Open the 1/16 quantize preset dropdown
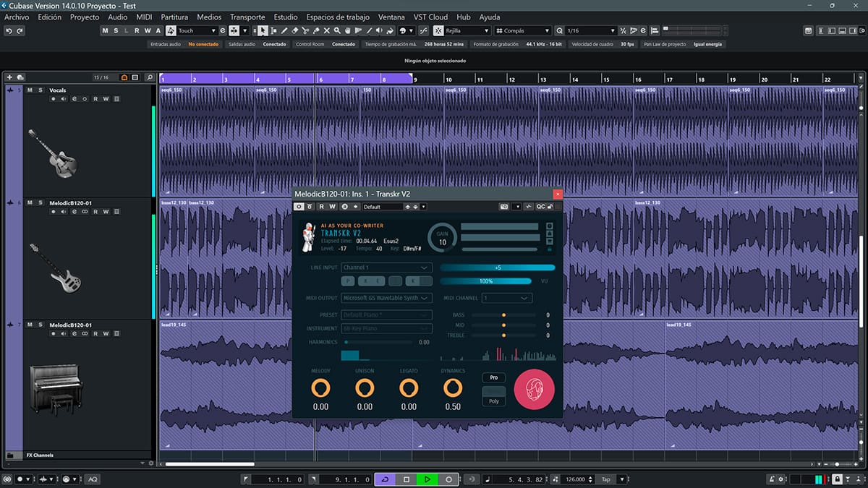Image resolution: width=868 pixels, height=488 pixels. 591,30
